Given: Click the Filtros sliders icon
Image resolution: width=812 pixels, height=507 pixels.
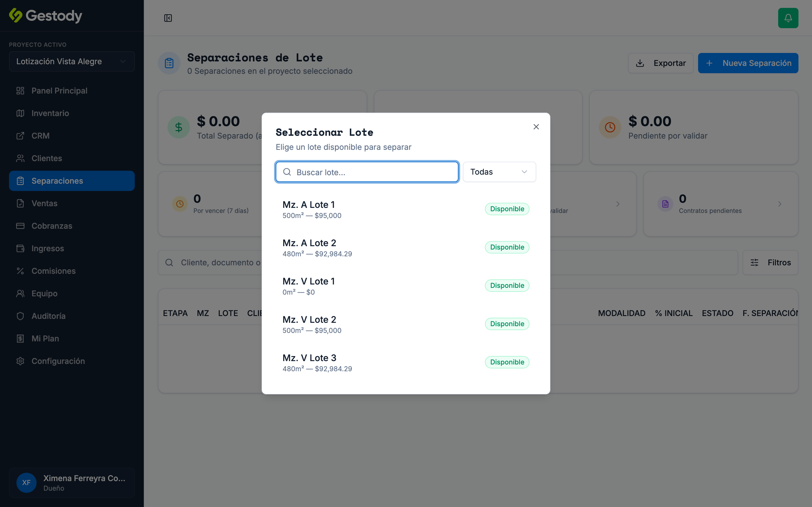Looking at the screenshot, I should (754, 263).
